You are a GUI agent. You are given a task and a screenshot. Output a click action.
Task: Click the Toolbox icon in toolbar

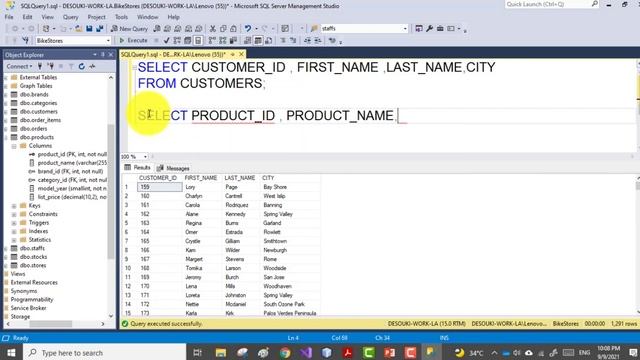[440, 29]
